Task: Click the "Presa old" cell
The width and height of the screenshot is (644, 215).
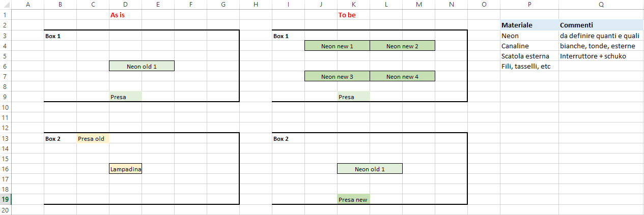Action: pos(93,139)
